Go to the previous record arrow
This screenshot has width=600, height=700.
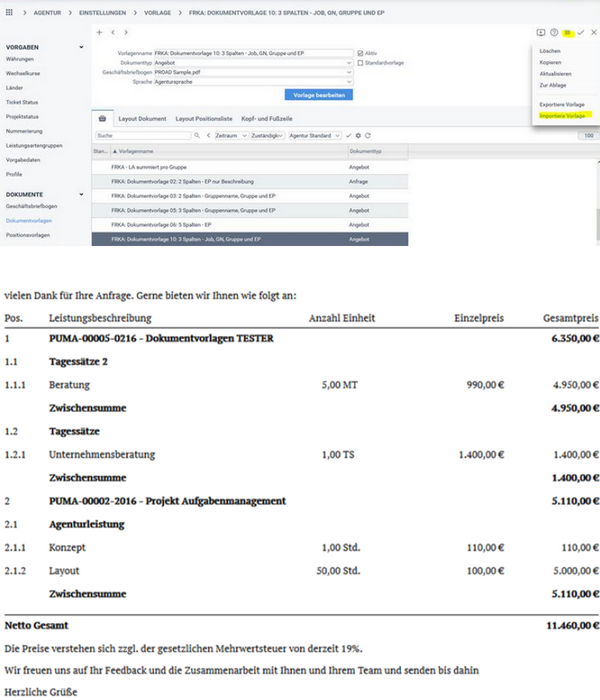[x=114, y=32]
